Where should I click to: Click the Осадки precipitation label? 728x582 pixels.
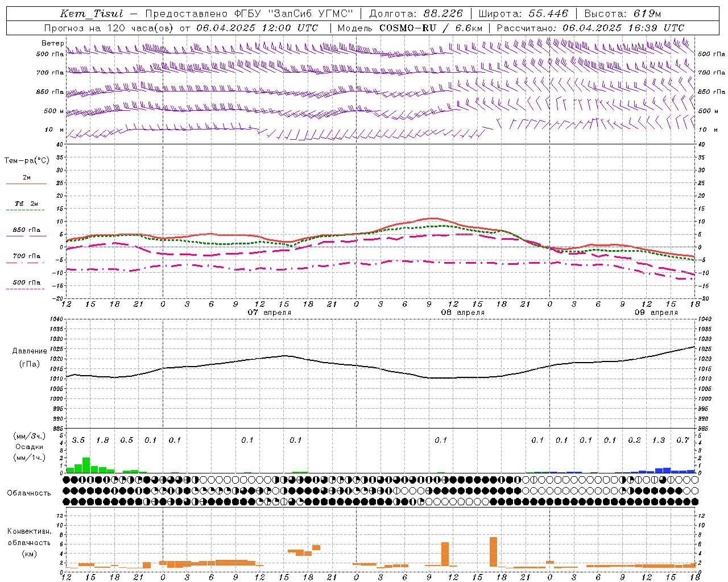pos(30,447)
